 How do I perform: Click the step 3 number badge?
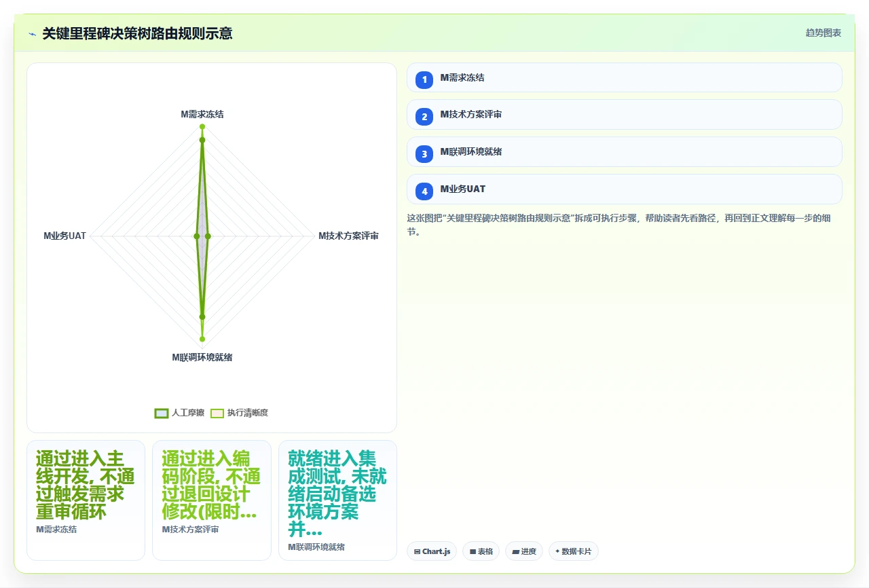pos(424,154)
